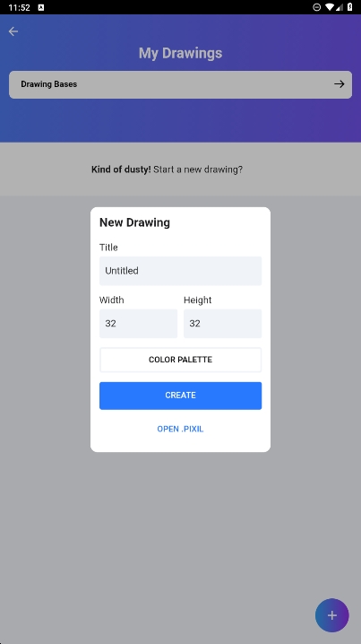Focus the Width input field
This screenshot has height=644, width=361.
pos(138,324)
